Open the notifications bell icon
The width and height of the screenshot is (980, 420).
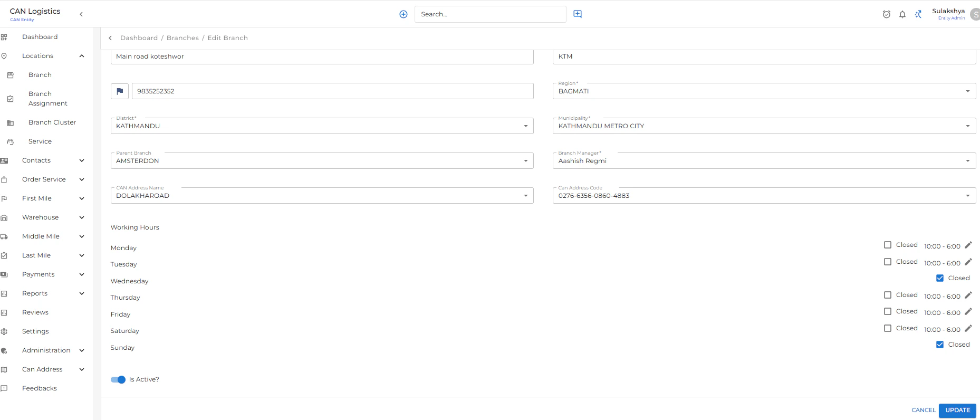tap(902, 14)
